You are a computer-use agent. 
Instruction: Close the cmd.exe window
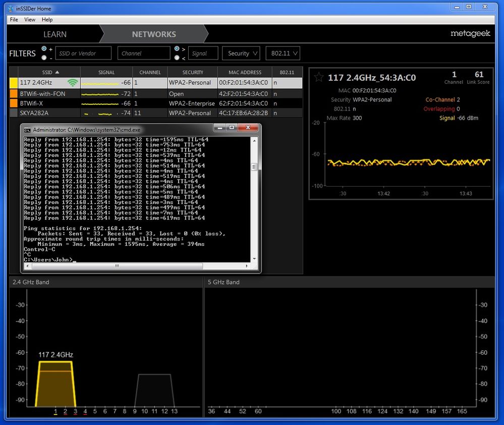pos(248,128)
